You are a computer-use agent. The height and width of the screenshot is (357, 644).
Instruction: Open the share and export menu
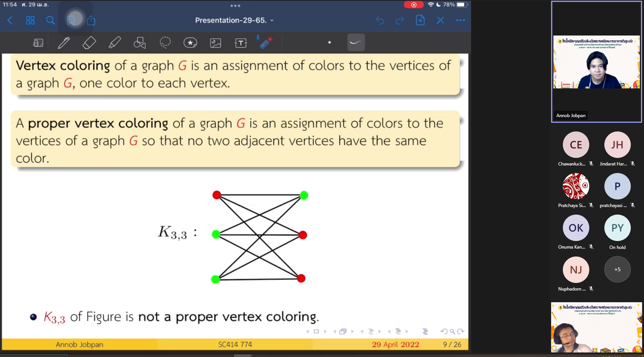pyautogui.click(x=91, y=20)
